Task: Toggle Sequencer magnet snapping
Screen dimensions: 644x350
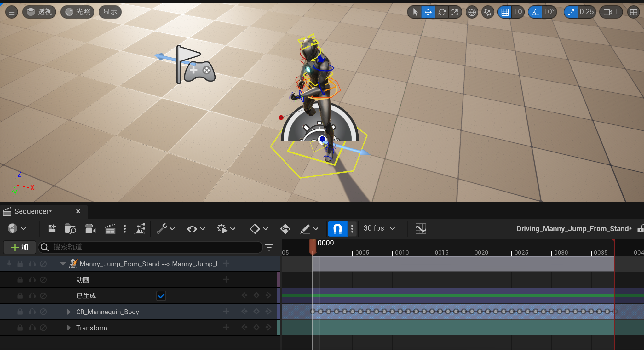Action: pos(337,229)
